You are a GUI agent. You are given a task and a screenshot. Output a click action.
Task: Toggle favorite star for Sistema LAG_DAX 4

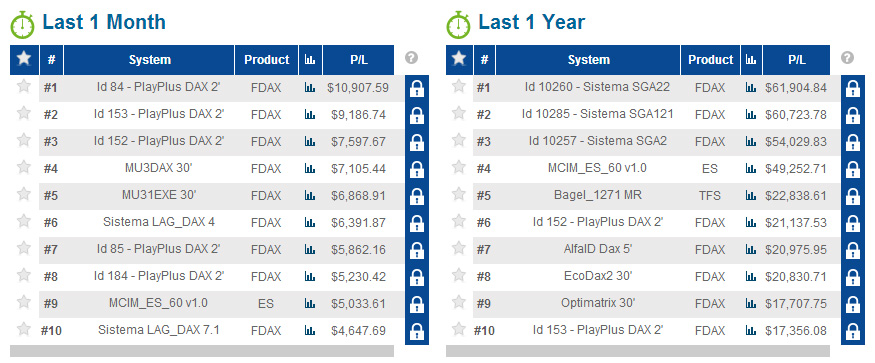(23, 221)
